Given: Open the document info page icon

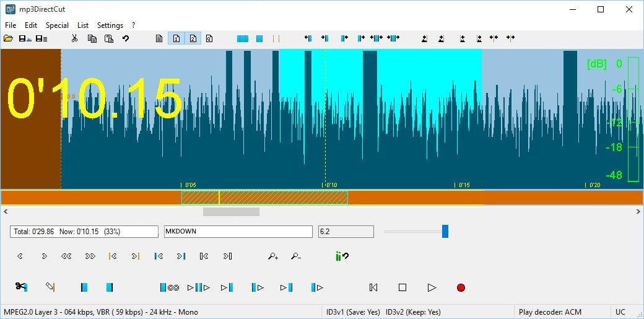Looking at the screenshot, I should 159,38.
